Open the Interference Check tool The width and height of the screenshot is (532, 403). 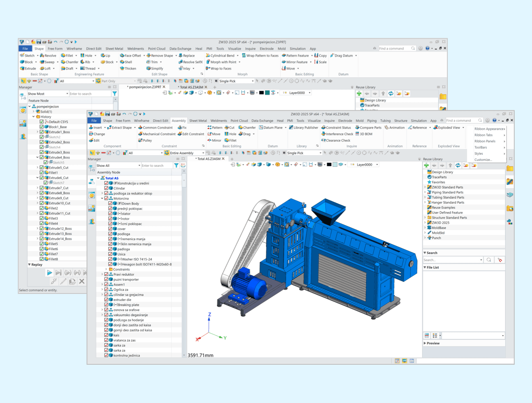pos(323,134)
